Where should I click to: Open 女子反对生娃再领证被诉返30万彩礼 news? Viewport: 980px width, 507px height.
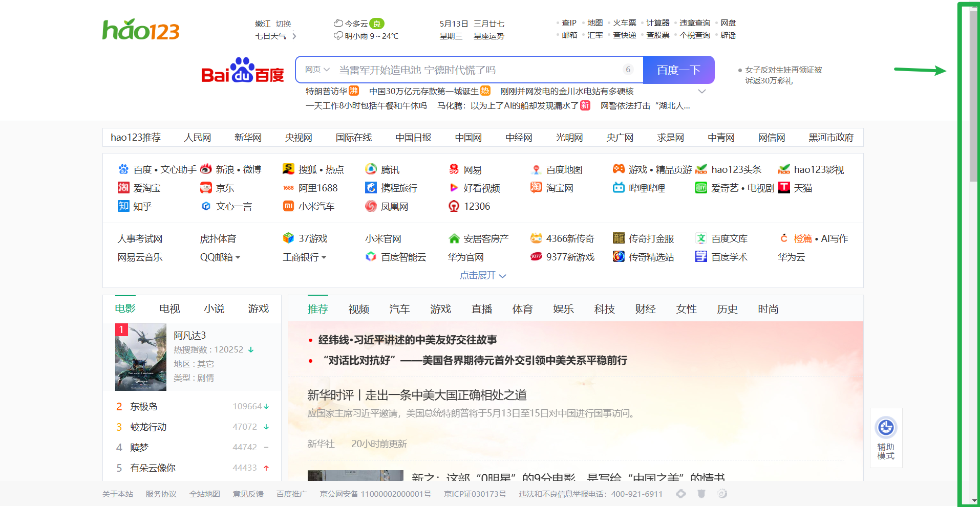pyautogui.click(x=783, y=75)
